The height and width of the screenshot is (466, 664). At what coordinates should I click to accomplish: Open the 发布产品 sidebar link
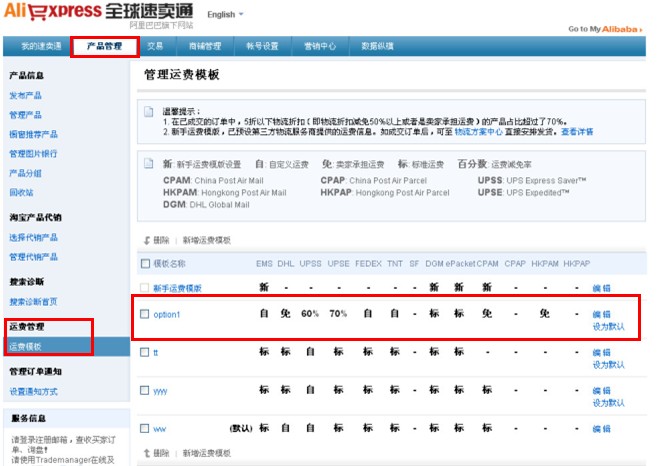[x=26, y=96]
